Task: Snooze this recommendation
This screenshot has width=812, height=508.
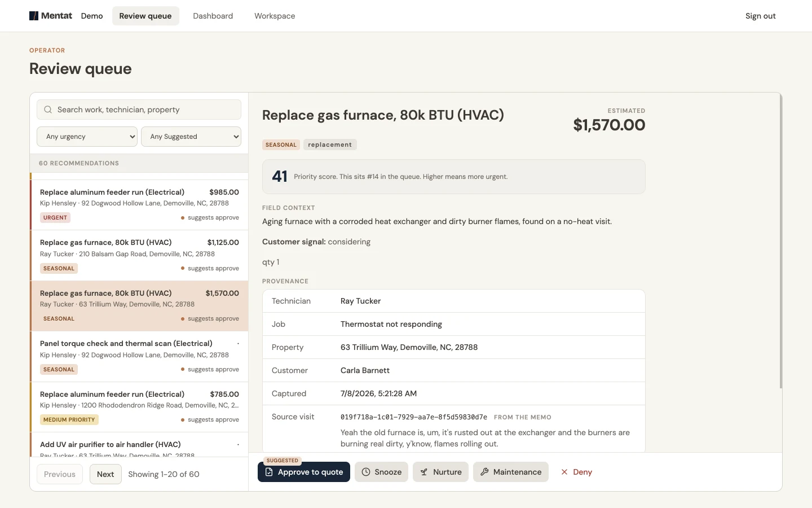Action: 381,472
